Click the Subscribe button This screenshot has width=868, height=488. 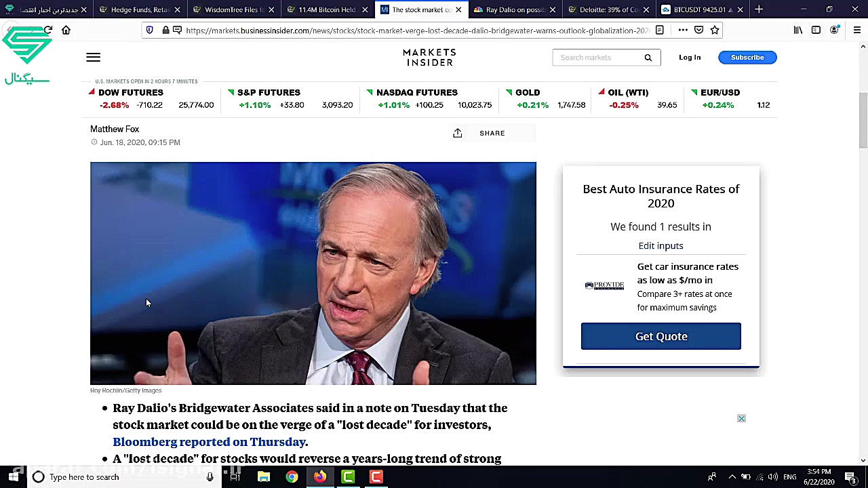click(747, 58)
